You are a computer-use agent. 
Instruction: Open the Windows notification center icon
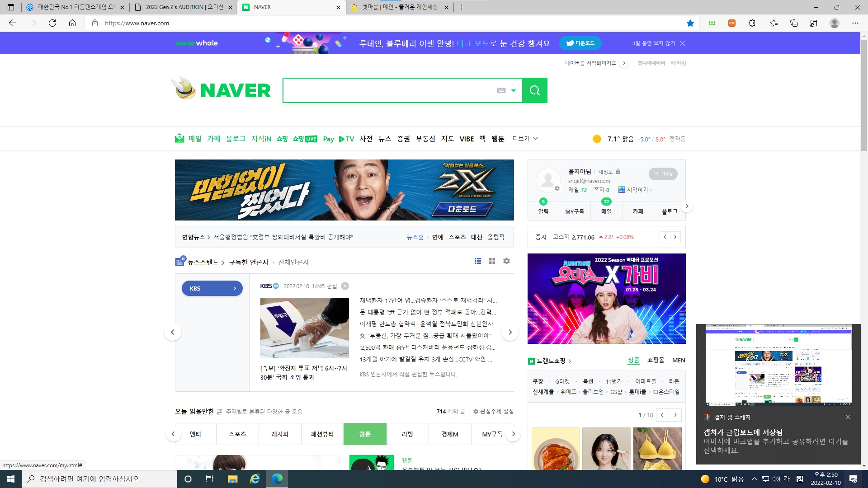(853, 479)
